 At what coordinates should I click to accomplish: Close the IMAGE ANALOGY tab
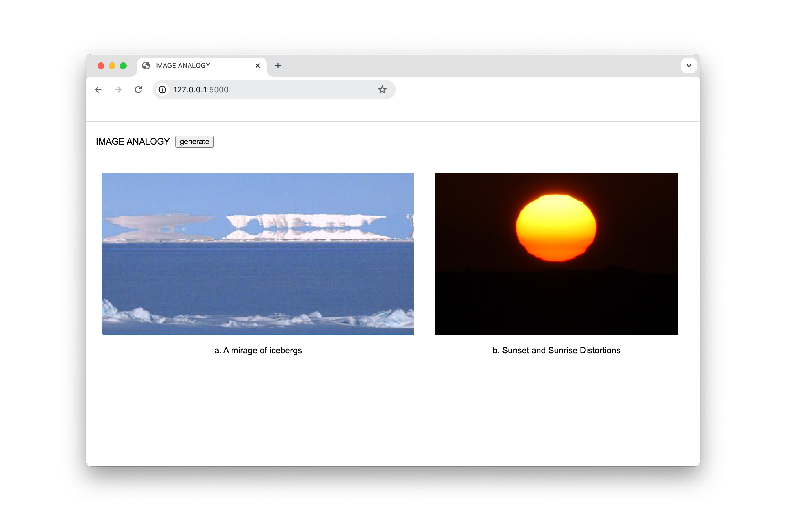258,66
